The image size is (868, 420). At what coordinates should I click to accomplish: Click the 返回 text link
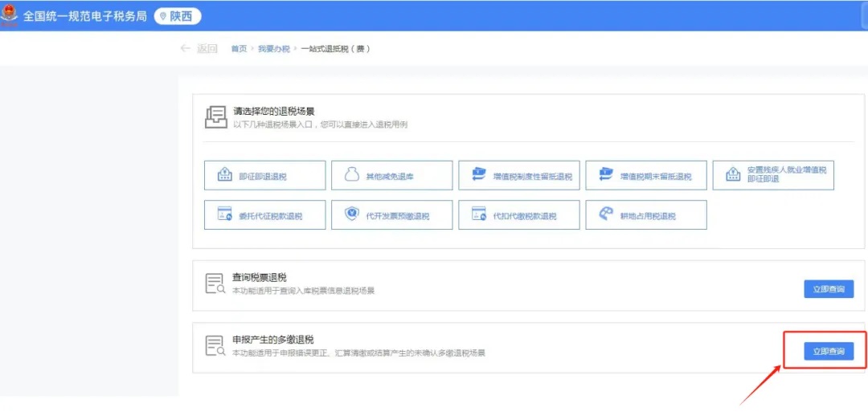click(x=207, y=49)
